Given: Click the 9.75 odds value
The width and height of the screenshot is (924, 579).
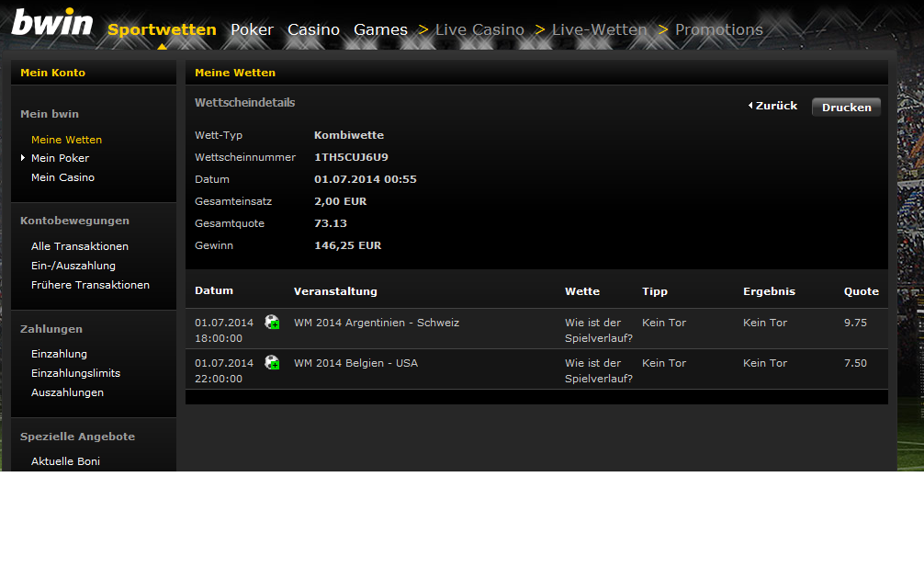Looking at the screenshot, I should [855, 323].
